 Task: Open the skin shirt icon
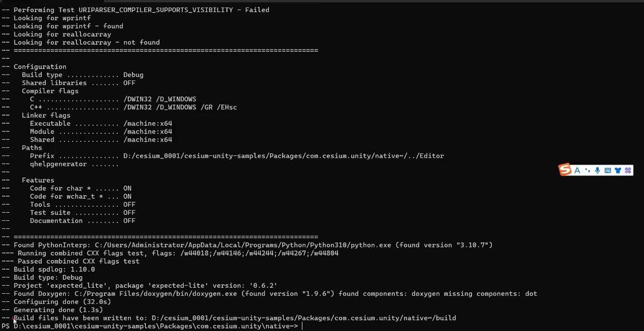pos(618,171)
